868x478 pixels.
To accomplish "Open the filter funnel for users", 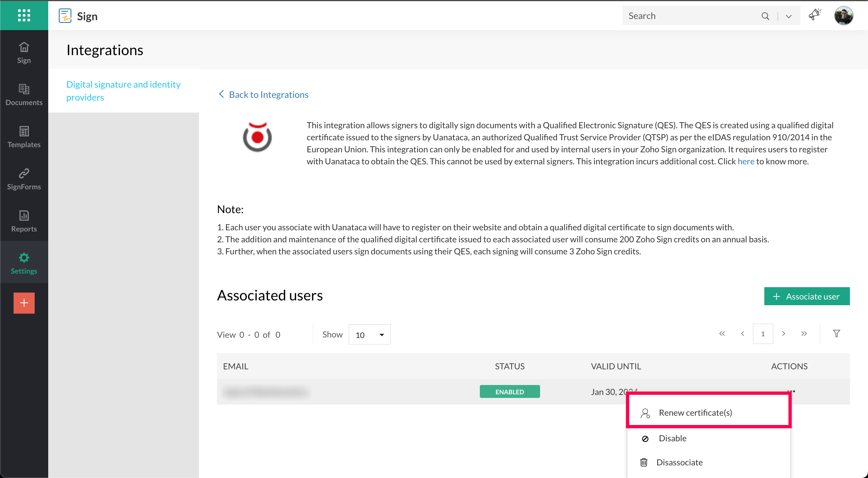I will [x=836, y=334].
